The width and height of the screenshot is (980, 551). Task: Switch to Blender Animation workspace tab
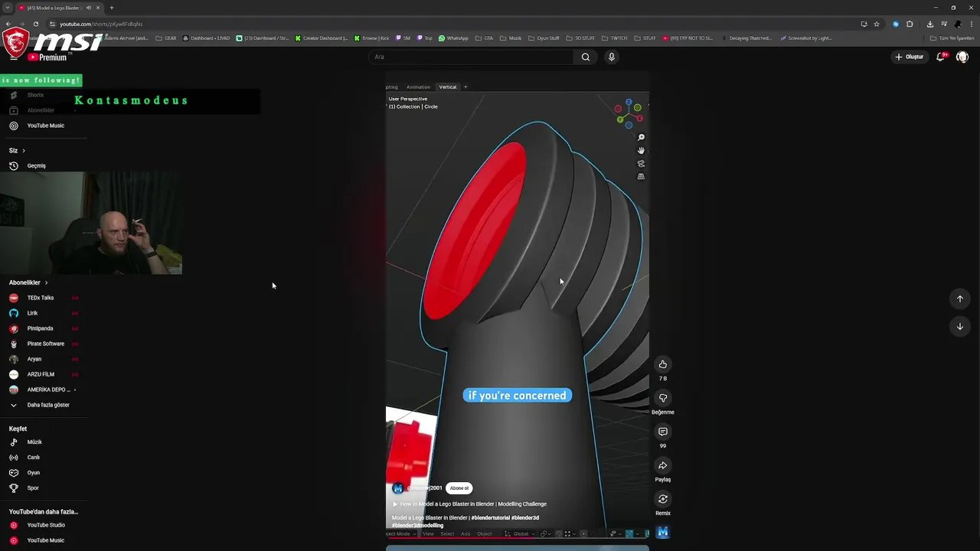coord(418,86)
